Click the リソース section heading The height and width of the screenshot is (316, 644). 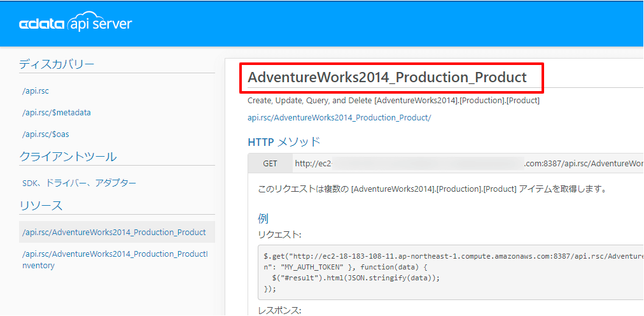coord(41,206)
